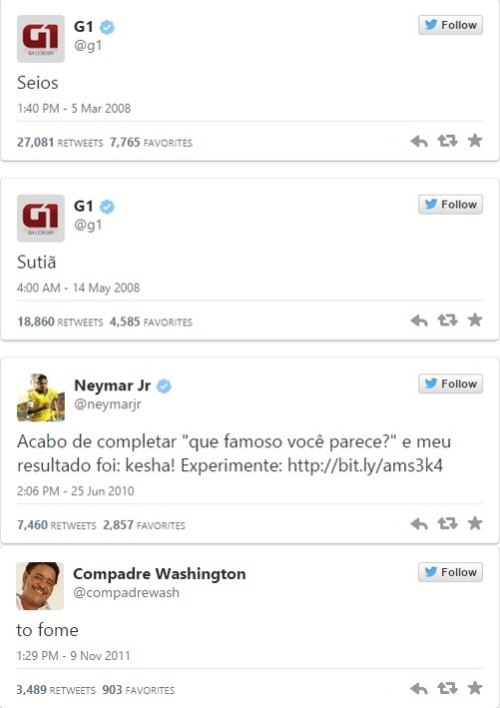Open the @neymarjr profile handle
This screenshot has width=500, height=708.
click(x=107, y=404)
